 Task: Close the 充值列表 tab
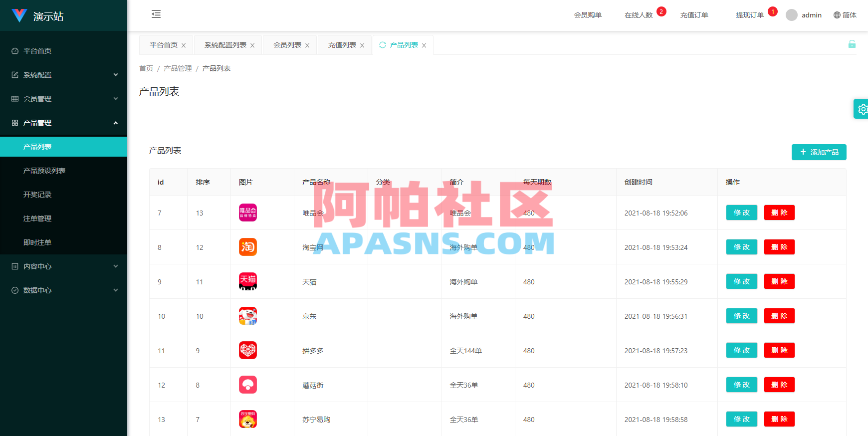coord(362,45)
